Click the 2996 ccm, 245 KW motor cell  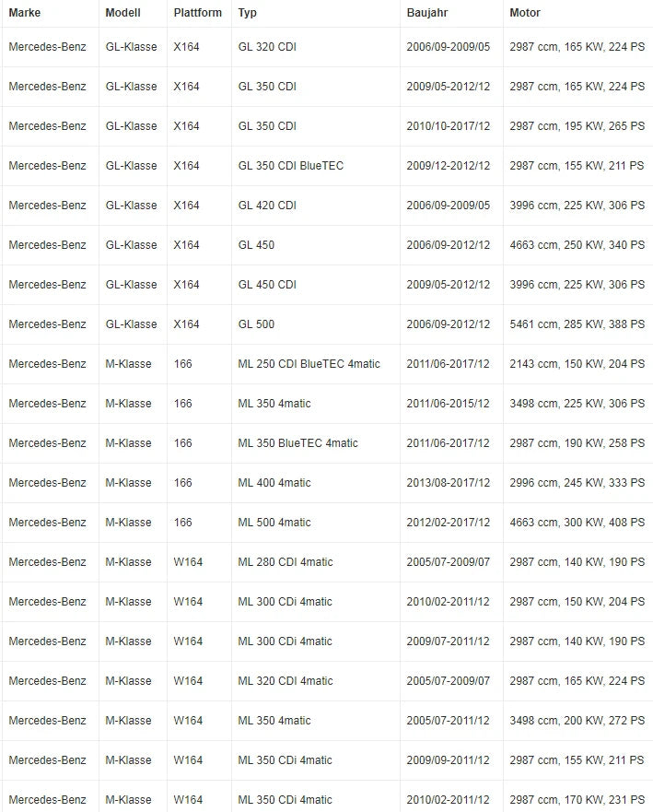[577, 483]
